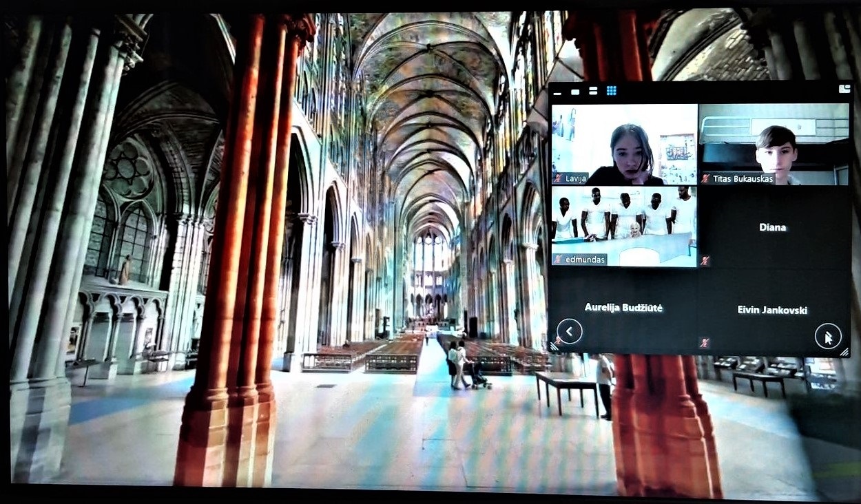Click the muted microphone icon beside Titas Bukauskas
This screenshot has width=861, height=504.
(x=705, y=179)
